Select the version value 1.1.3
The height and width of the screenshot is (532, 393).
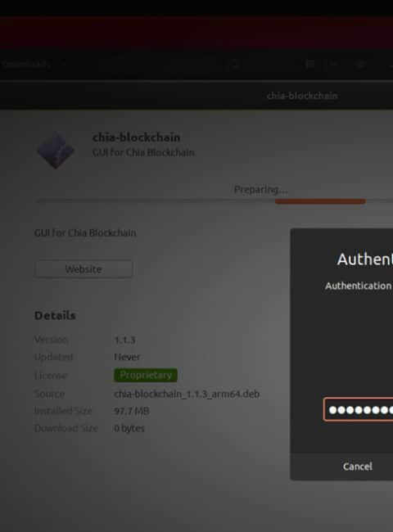tap(125, 340)
